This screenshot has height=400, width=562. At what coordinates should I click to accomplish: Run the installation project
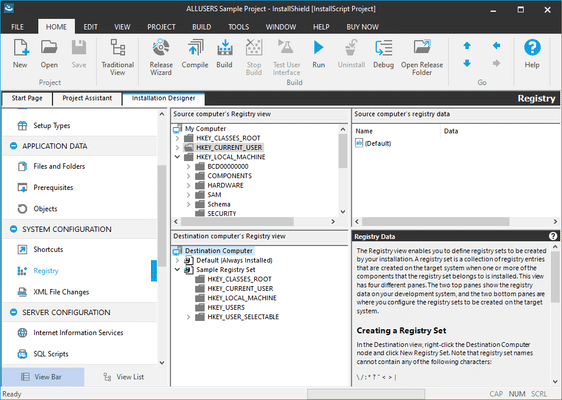(x=318, y=54)
